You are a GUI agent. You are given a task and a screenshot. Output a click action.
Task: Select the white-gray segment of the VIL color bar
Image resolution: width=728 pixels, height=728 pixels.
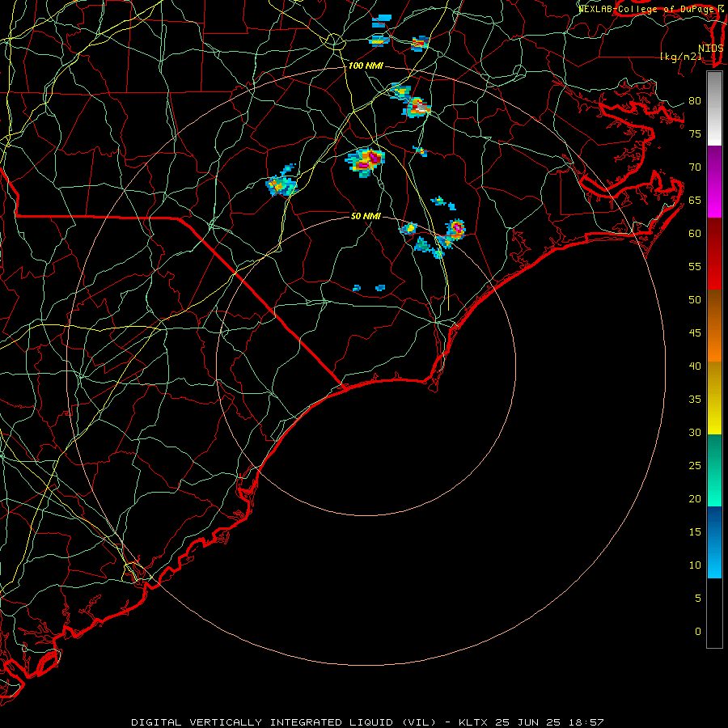714,108
